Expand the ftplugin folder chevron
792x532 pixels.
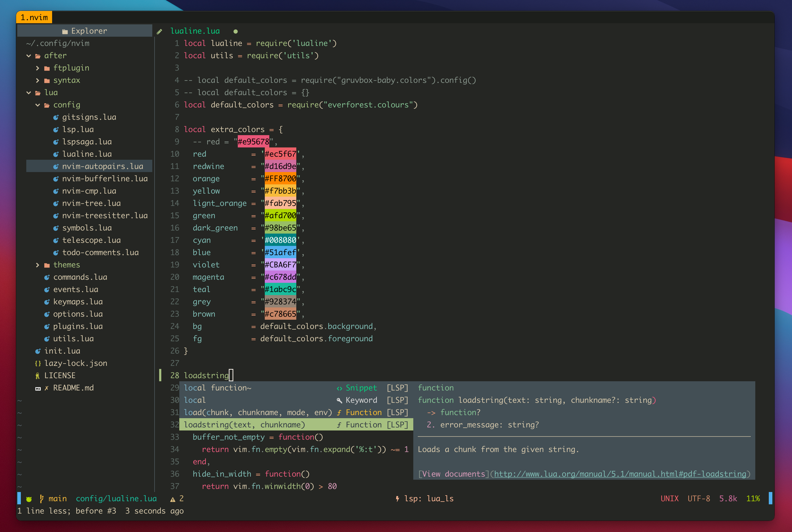point(38,68)
